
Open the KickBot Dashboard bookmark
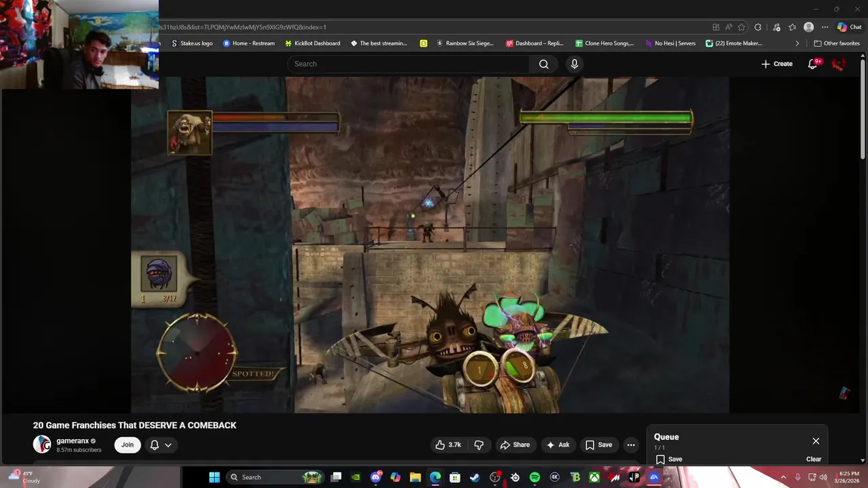313,43
